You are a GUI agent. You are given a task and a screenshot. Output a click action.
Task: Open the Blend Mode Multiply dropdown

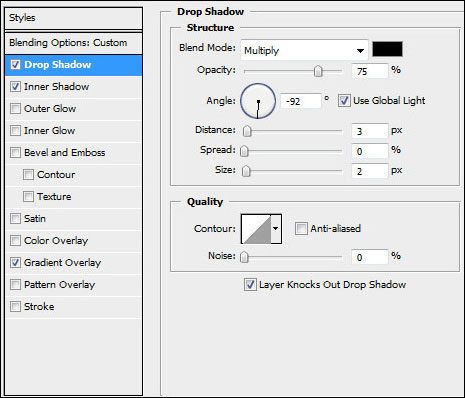coord(304,50)
